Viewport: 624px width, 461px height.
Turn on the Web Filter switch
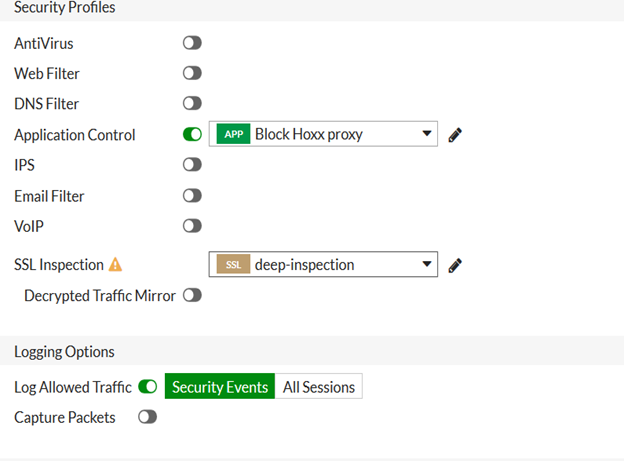192,73
